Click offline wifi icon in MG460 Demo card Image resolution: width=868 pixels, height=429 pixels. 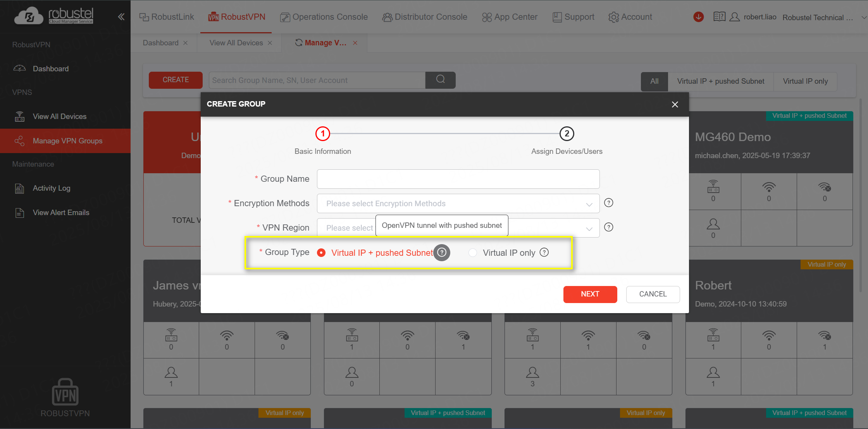click(x=825, y=187)
